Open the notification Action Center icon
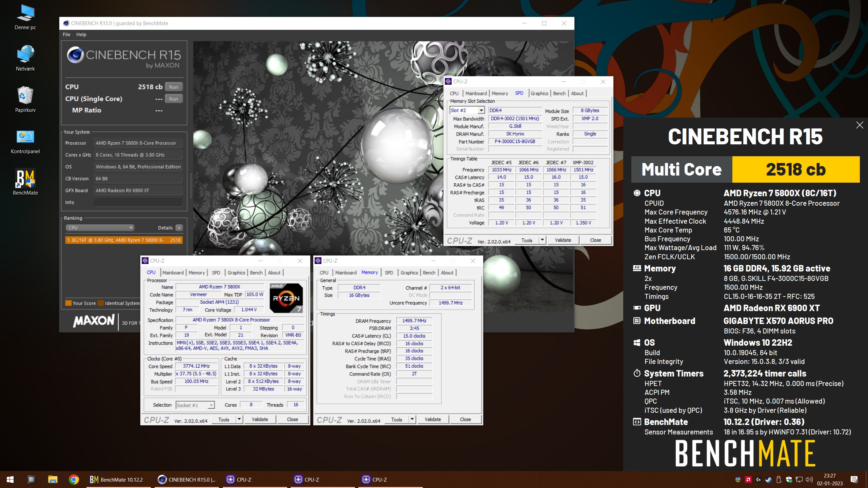 (854, 480)
